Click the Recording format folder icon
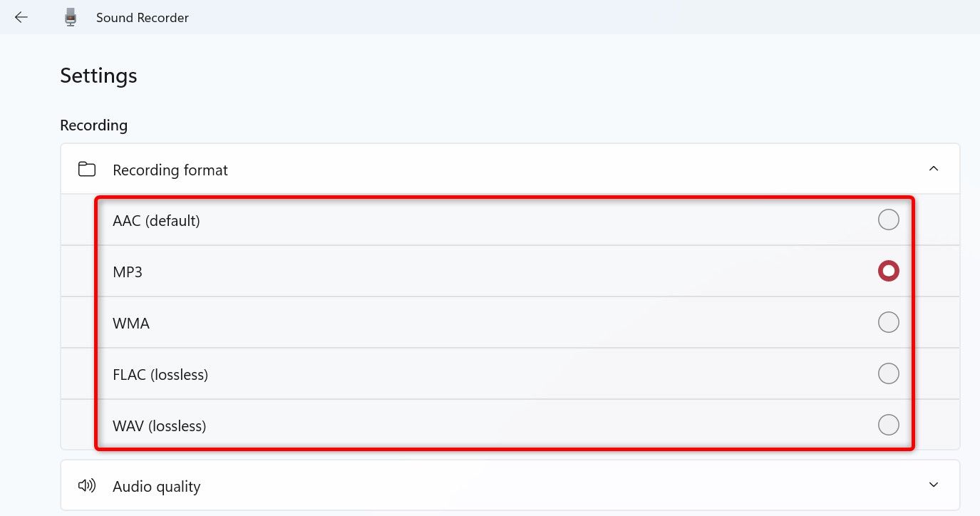Viewport: 980px width, 516px height. (87, 169)
